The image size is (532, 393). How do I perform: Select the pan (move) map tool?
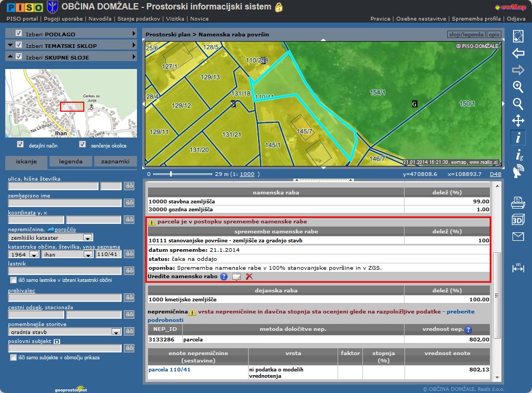pyautogui.click(x=518, y=121)
